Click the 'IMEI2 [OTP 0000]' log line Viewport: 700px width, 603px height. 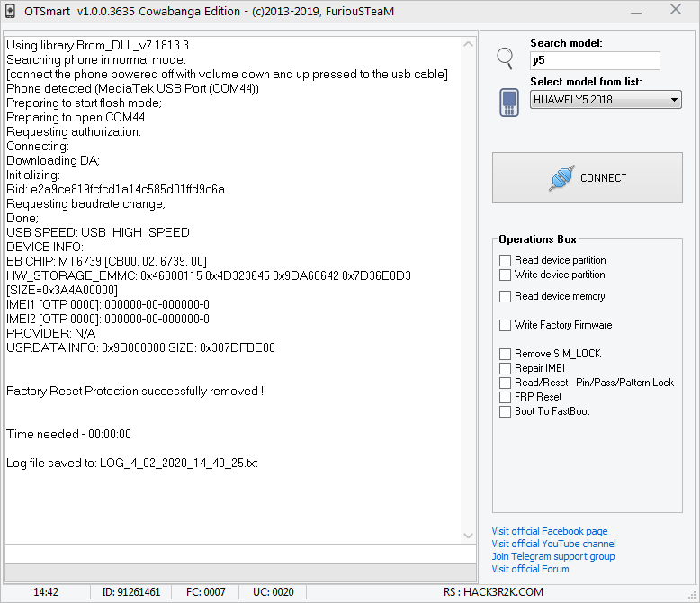pos(108,319)
